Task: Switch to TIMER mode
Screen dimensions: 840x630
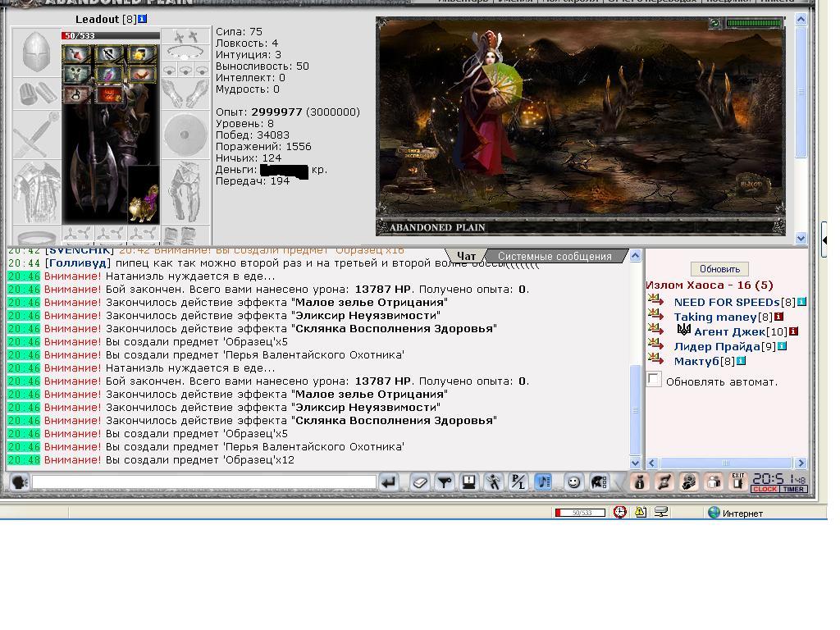Action: [793, 489]
